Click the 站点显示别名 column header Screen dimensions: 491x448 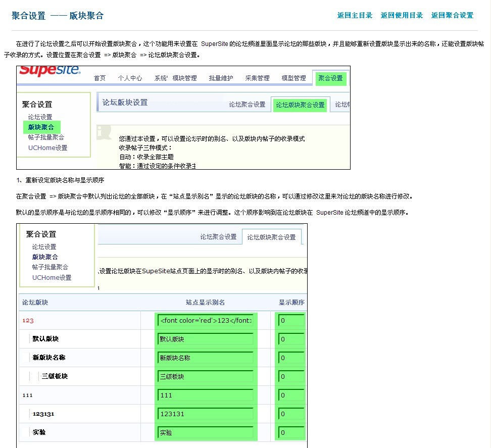(205, 303)
